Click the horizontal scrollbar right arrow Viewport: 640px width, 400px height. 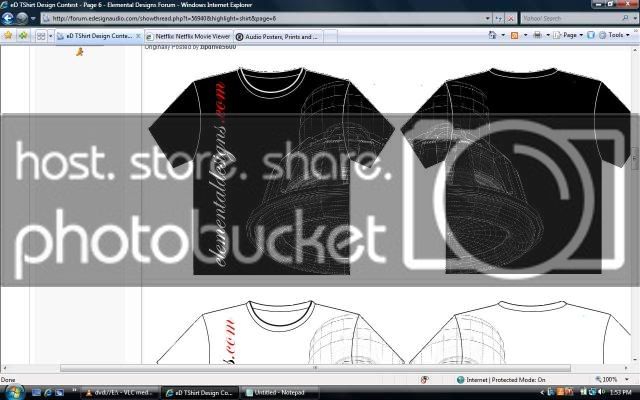pyautogui.click(x=627, y=368)
